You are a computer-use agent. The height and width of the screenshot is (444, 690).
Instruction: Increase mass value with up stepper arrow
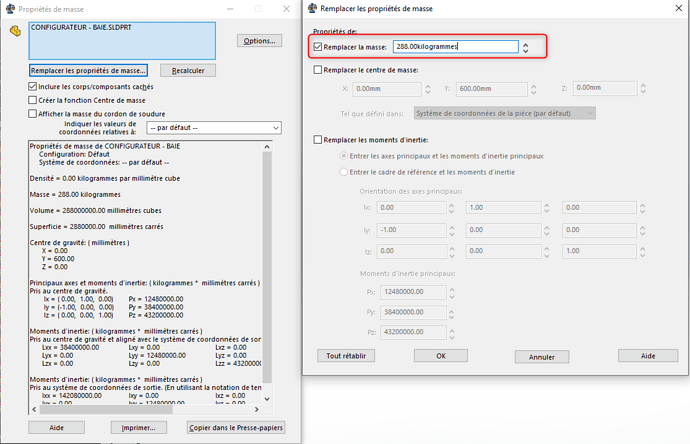coord(525,44)
